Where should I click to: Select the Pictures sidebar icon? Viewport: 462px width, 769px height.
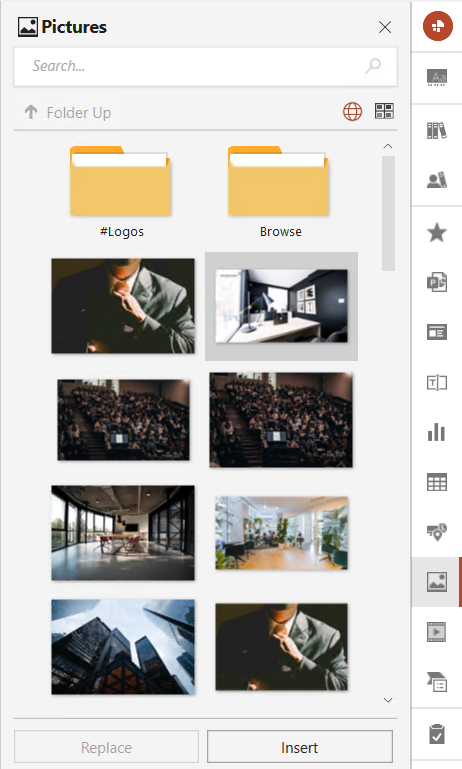tap(436, 582)
